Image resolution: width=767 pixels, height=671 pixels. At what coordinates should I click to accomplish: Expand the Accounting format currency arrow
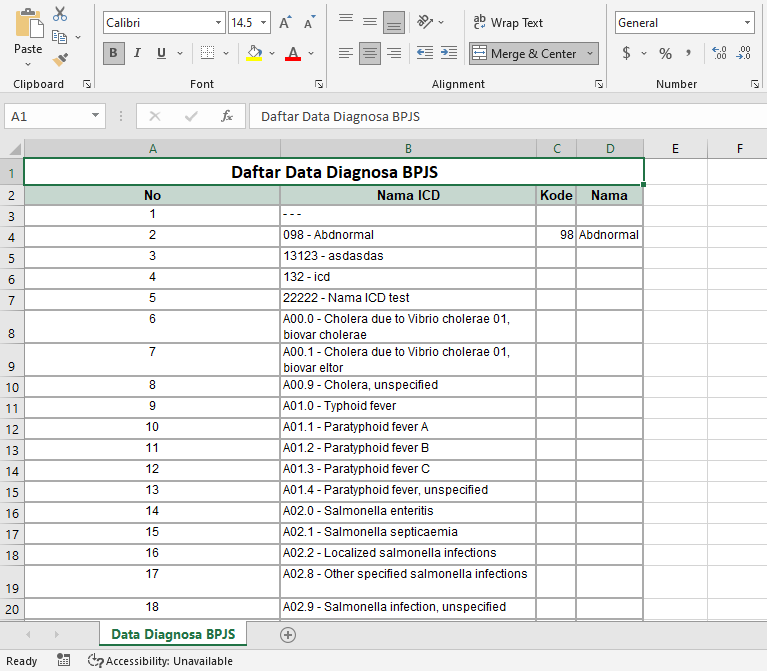pyautogui.click(x=644, y=53)
